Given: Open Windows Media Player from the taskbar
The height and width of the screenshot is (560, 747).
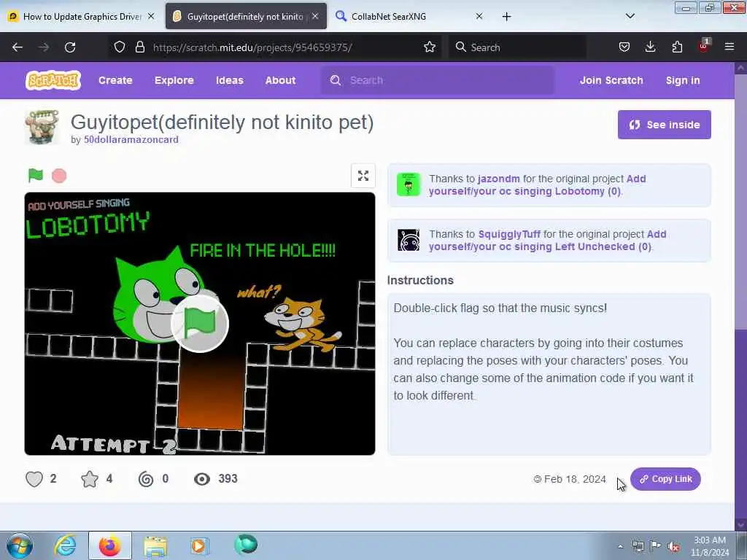Looking at the screenshot, I should 199,545.
